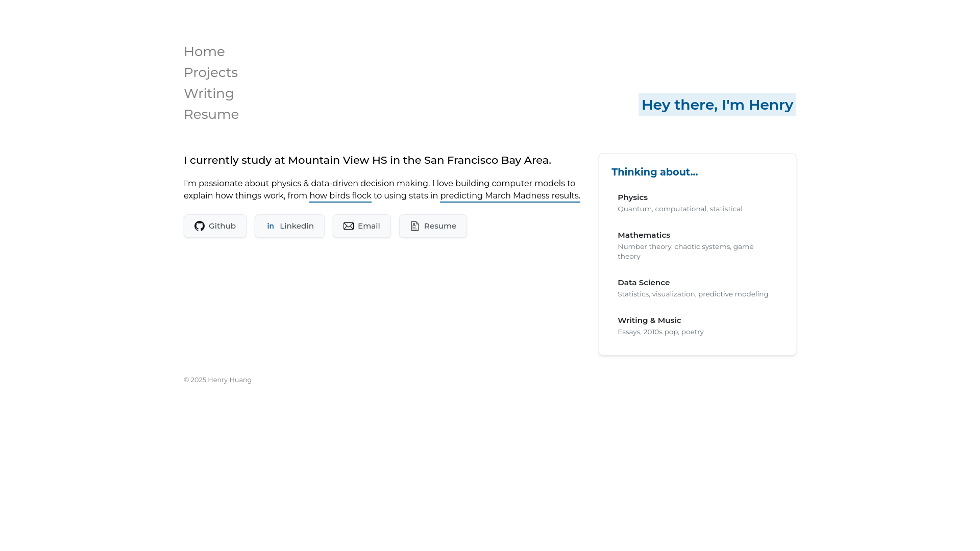The image size is (980, 551).
Task: Click 'Statistics, visualization, predictive modeling' text
Action: coord(693,294)
